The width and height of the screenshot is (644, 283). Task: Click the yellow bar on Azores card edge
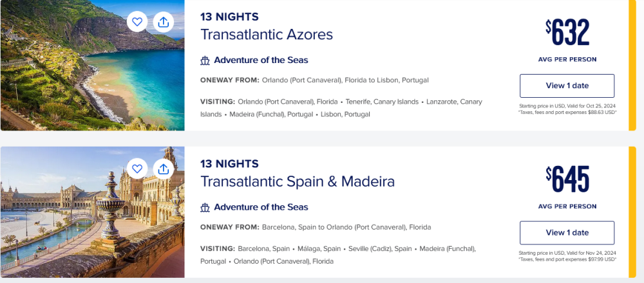632,65
